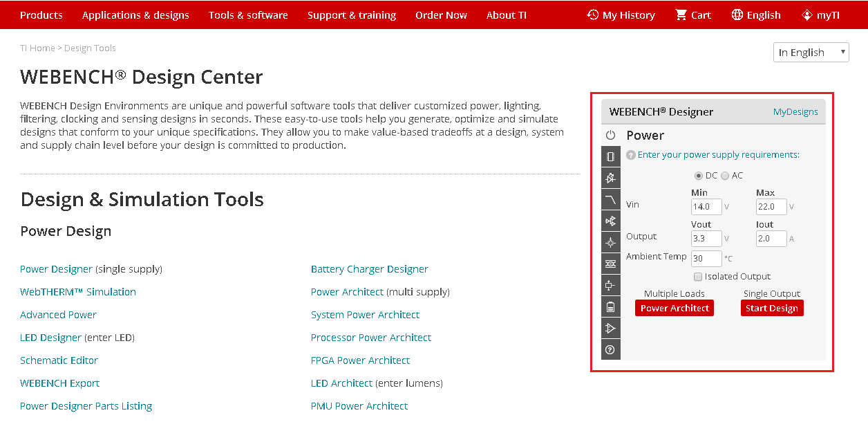Change site language via English globe

click(756, 15)
